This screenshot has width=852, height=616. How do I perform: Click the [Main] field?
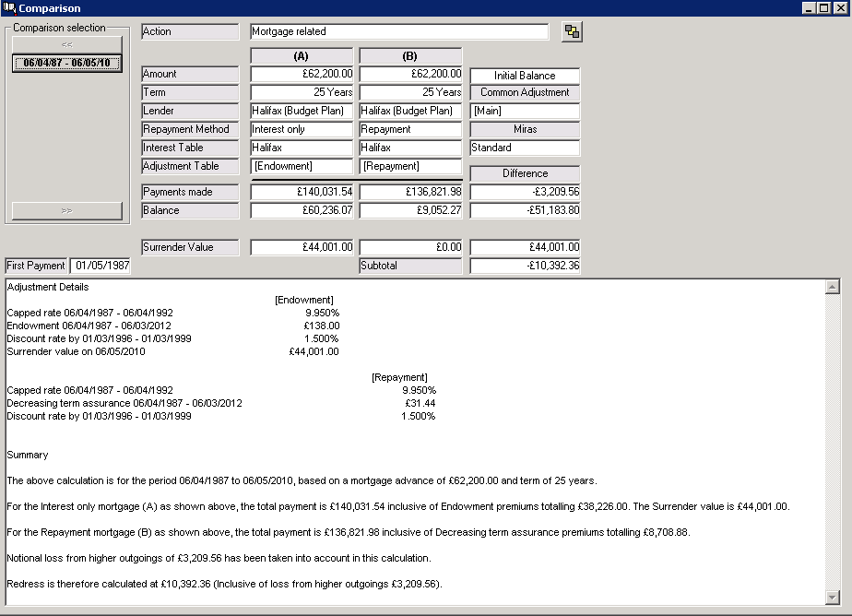pos(525,111)
